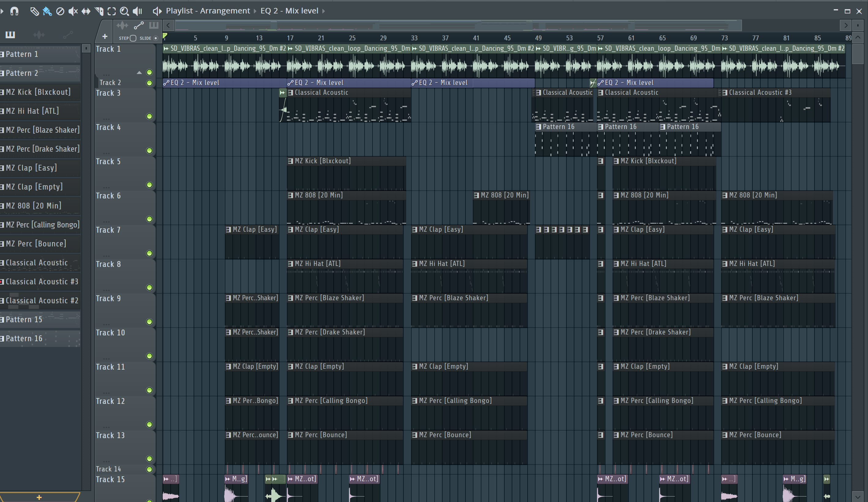Screen dimensions: 868x502
Task: Open bar 17 MZ Kick [Blxckout] clip menu
Action: [x=290, y=161]
